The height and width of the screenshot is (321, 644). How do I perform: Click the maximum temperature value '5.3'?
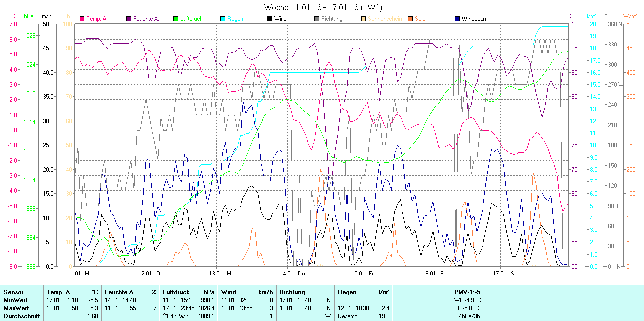click(x=94, y=308)
